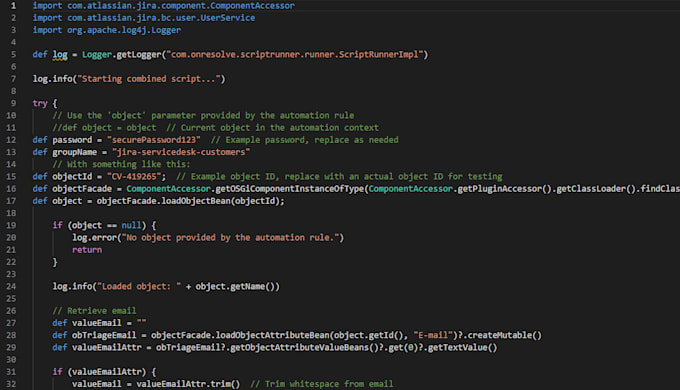The width and height of the screenshot is (680, 390).
Task: Click 'getPluginAccessor()' on line 16
Action: click(503, 189)
